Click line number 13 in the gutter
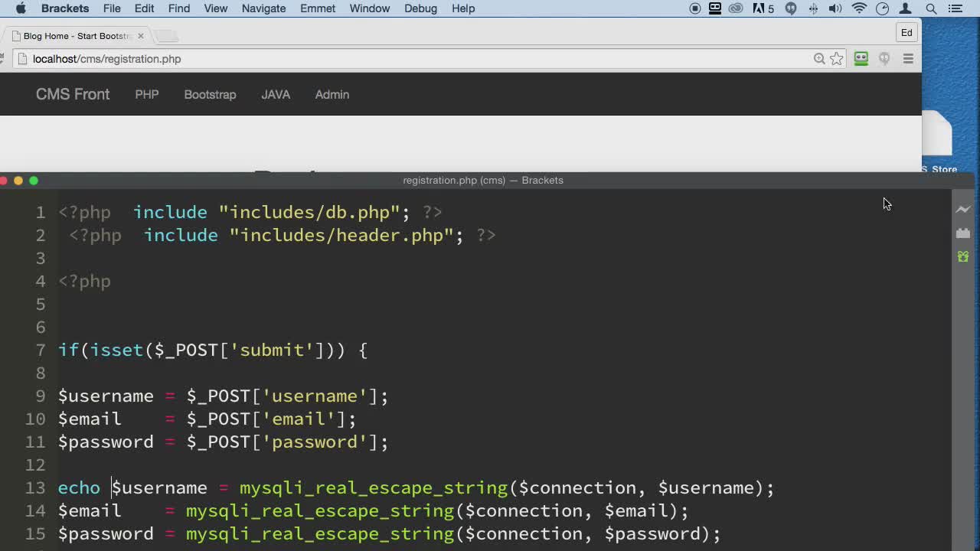Viewport: 980px width, 551px height. (x=35, y=488)
